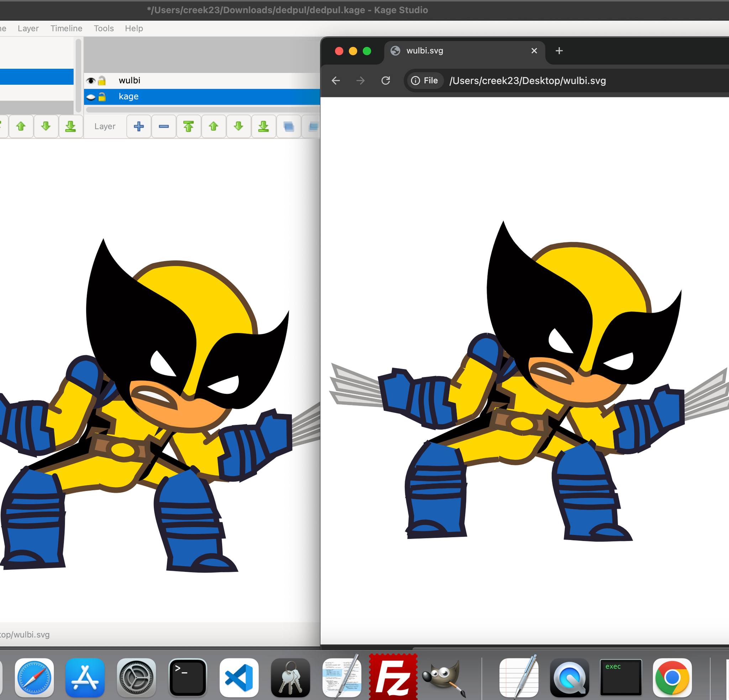The image size is (729, 700).
Task: Click the File info chip in address bar
Action: (x=424, y=80)
